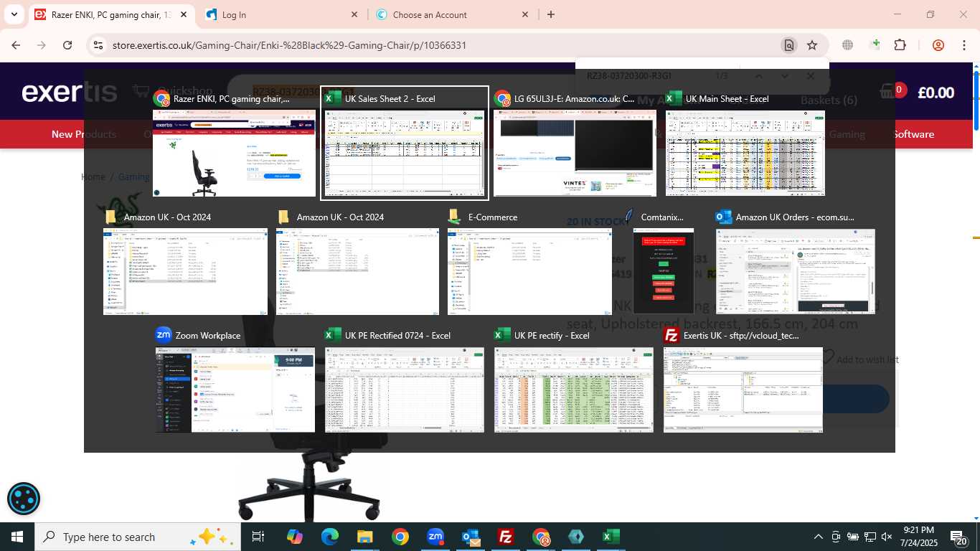Open the Software menu item
This screenshot has height=551, width=980.
coord(913,134)
